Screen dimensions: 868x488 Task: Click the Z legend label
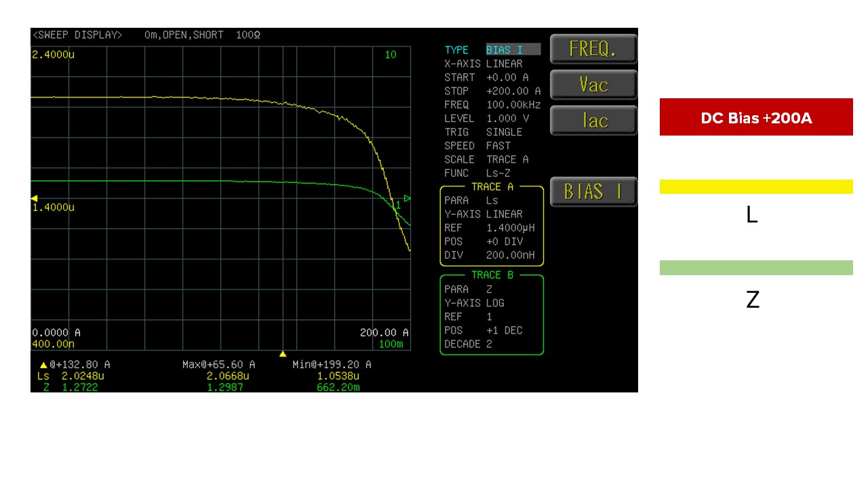[752, 300]
